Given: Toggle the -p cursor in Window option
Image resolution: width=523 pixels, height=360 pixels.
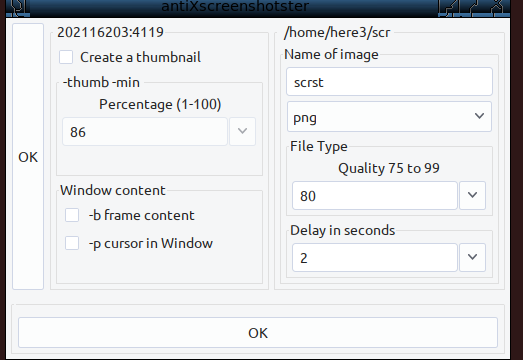Looking at the screenshot, I should click(x=72, y=243).
